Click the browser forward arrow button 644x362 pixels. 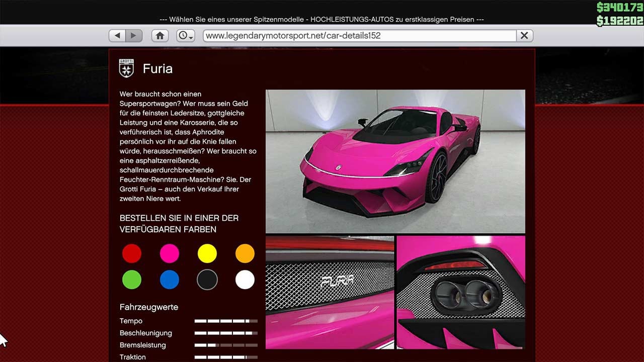tap(134, 36)
